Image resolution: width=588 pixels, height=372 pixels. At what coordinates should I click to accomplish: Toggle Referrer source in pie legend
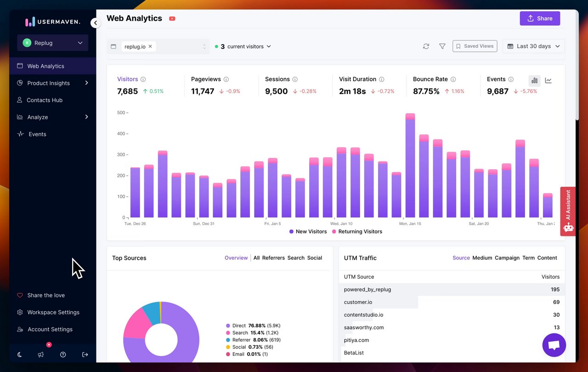(253, 340)
